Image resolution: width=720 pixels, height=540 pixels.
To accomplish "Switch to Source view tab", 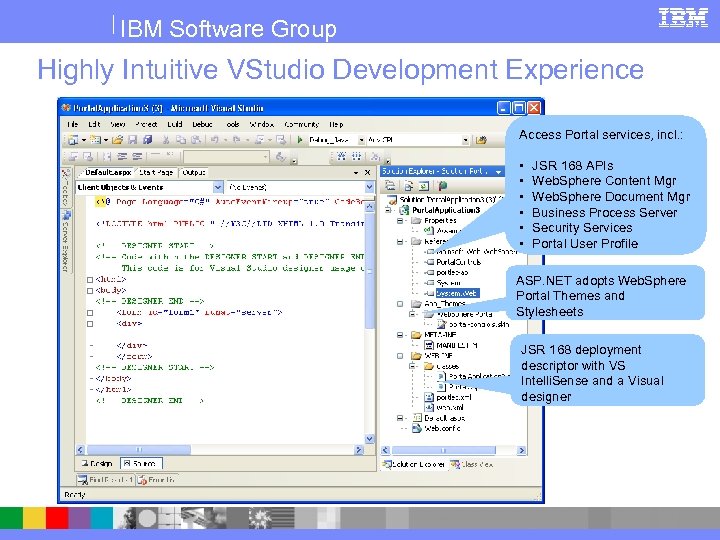I will click(x=141, y=463).
